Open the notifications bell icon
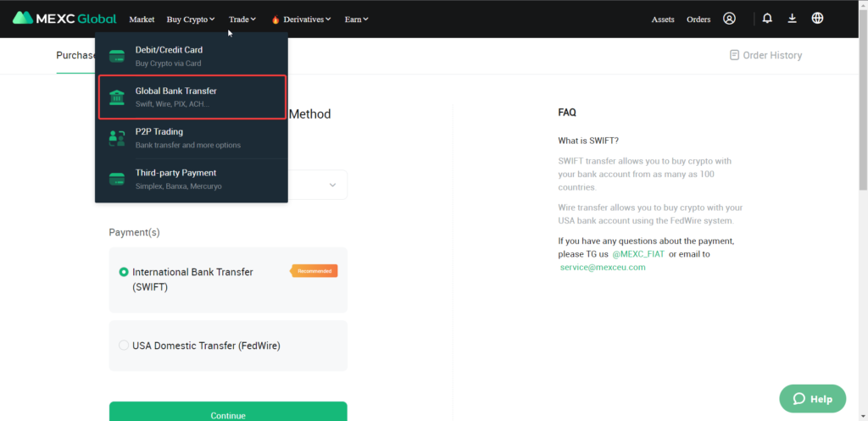Screen dimensions: 868x421 766,19
